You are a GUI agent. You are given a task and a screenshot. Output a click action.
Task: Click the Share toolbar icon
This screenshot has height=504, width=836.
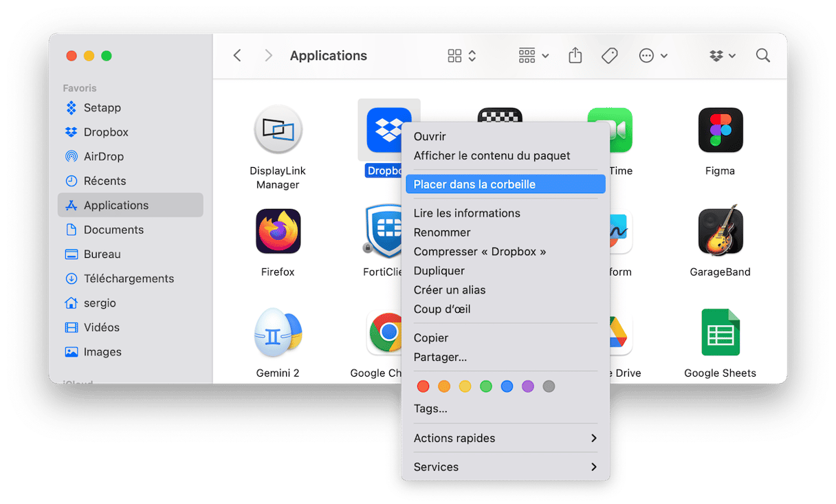click(x=575, y=56)
